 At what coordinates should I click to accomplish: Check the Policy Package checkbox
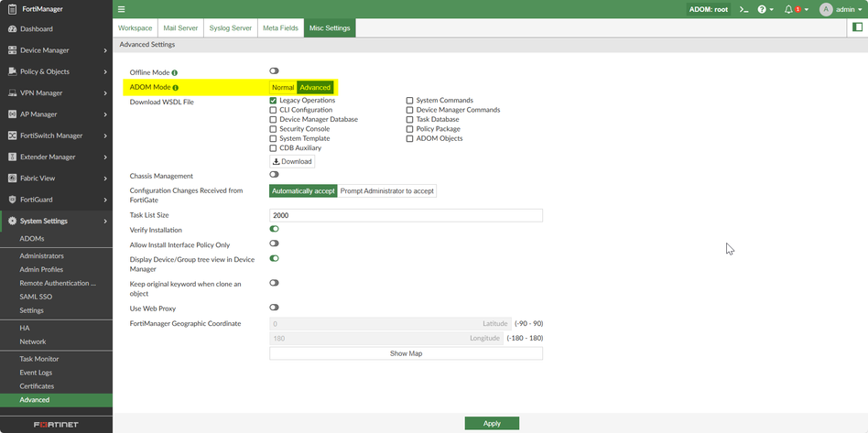click(x=409, y=129)
